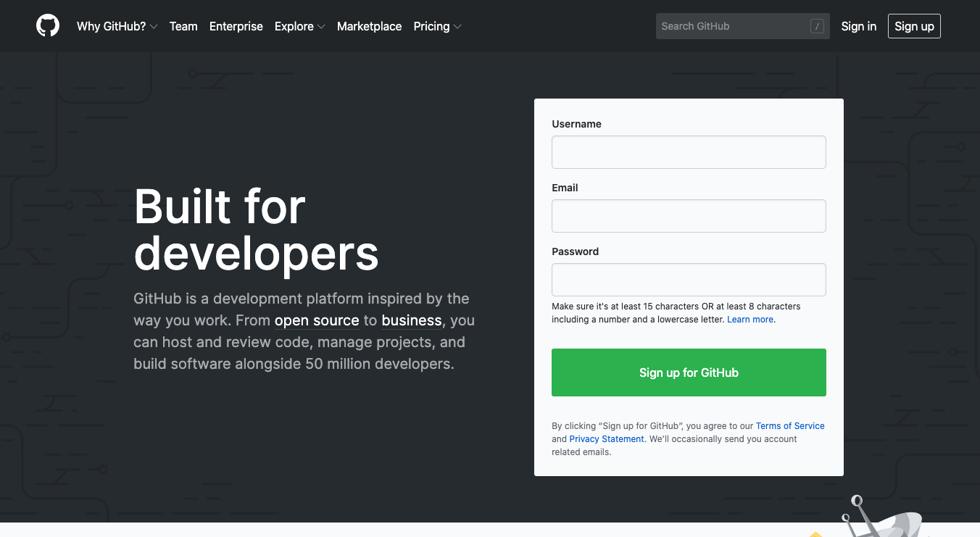
Task: Select the Username input field
Action: tap(689, 152)
